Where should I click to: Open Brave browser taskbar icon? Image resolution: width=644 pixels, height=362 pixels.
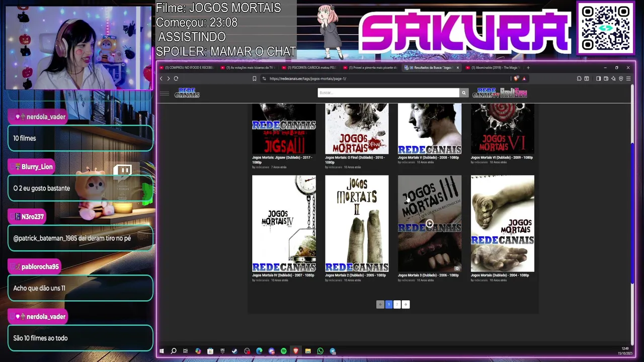(x=296, y=351)
